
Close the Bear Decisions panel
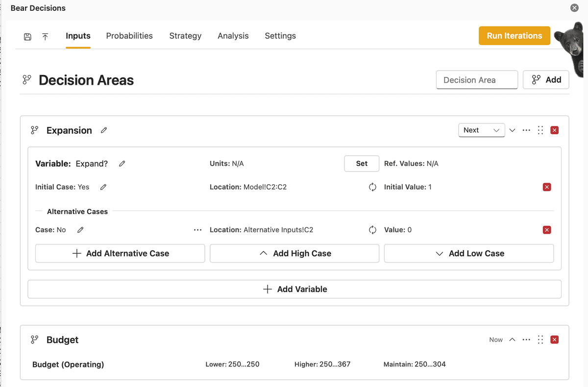click(x=574, y=8)
